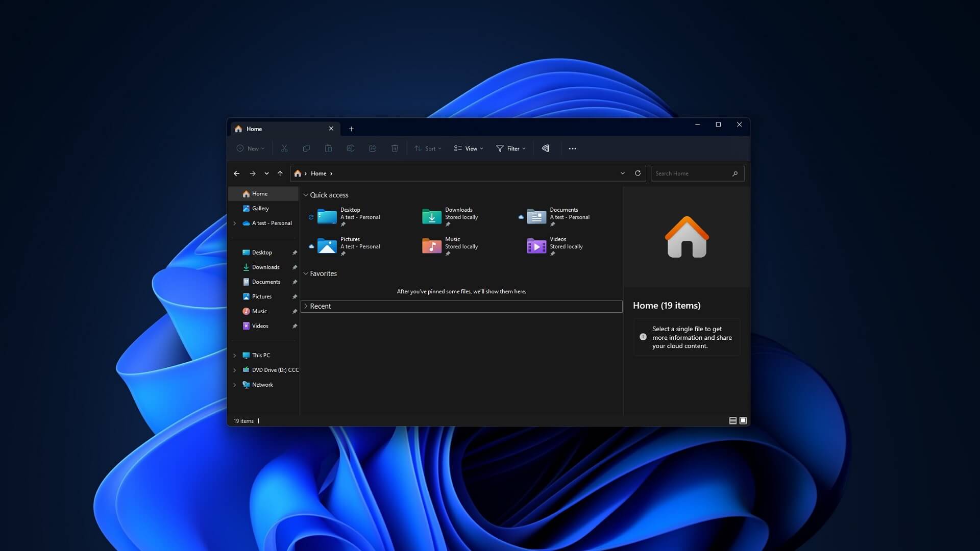The image size is (980, 551).
Task: Click the Paste toolbar icon
Action: pos(329,148)
